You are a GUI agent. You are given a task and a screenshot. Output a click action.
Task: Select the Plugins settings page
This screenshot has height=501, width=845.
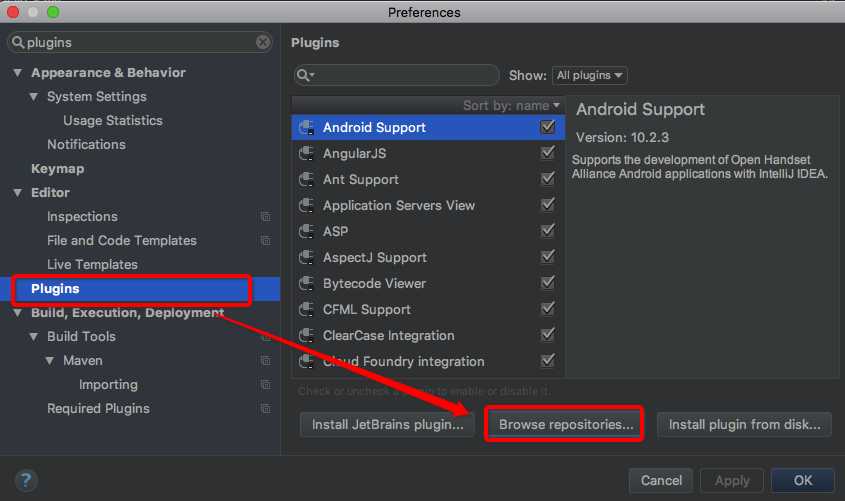click(x=140, y=289)
